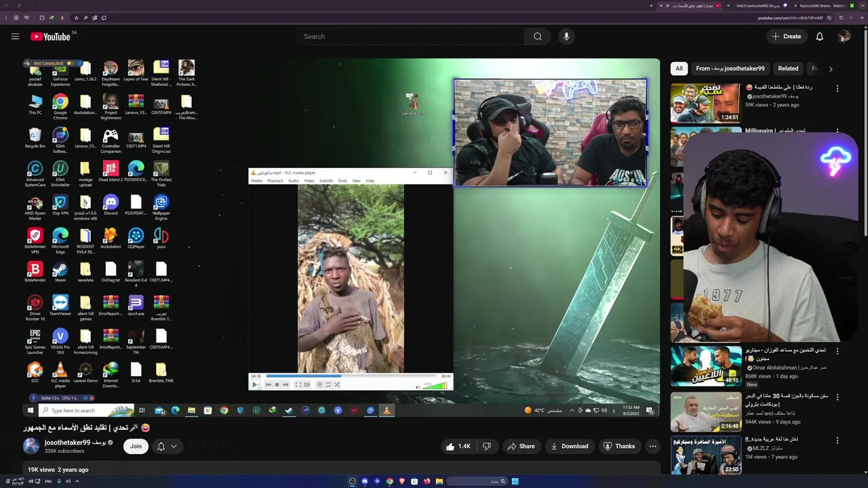Open the 23:50 MLZLZ suggested video thumbnail
Screen dimensions: 868x488
(705, 455)
